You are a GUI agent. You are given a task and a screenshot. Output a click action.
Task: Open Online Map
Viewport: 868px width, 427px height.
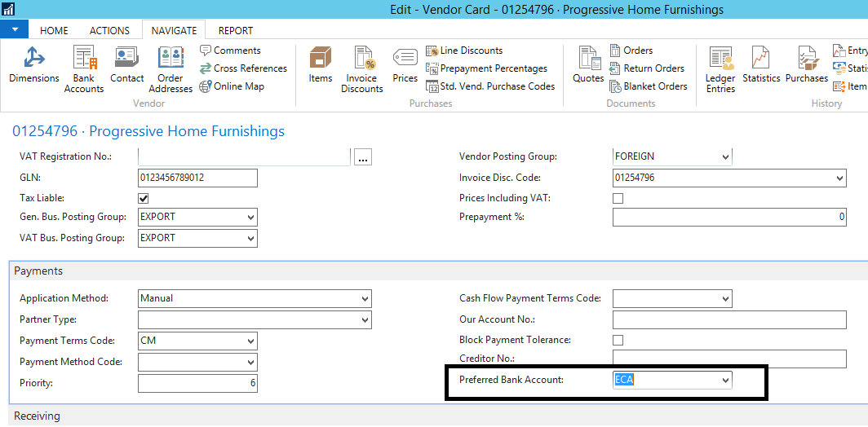pos(232,86)
